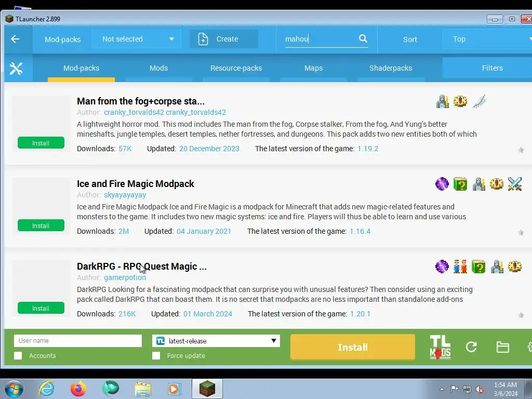Click feather category icon on Man from the fog
This screenshot has width=532, height=399.
pyautogui.click(x=478, y=101)
